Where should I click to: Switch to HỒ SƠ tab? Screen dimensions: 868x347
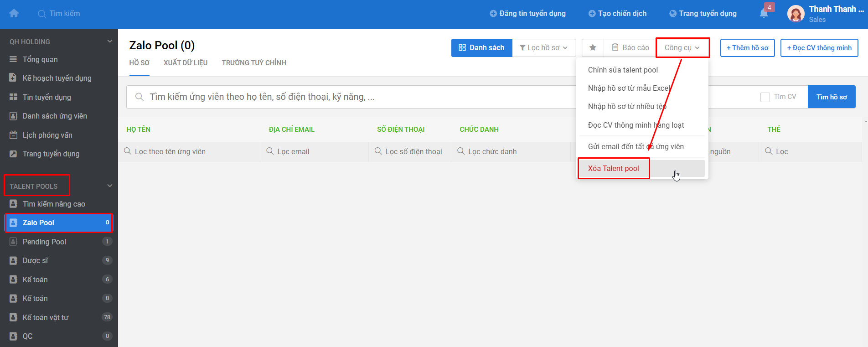tap(139, 63)
